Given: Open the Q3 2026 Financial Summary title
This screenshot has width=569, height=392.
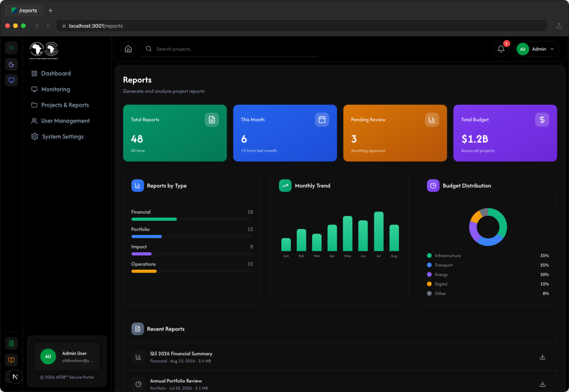Looking at the screenshot, I should pos(181,354).
